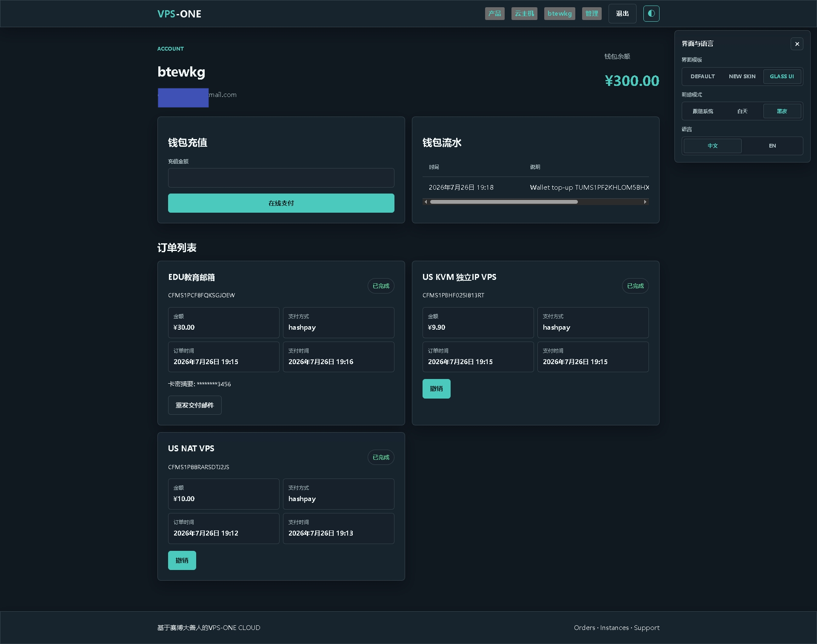Click order ID CFMS1PCF8FQKSGJOEW
This screenshot has width=817, height=644.
pyautogui.click(x=201, y=295)
